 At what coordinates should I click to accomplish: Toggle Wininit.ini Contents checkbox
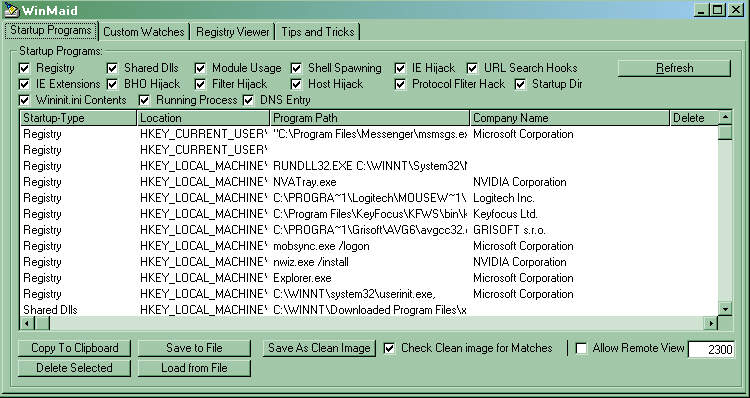[x=24, y=100]
